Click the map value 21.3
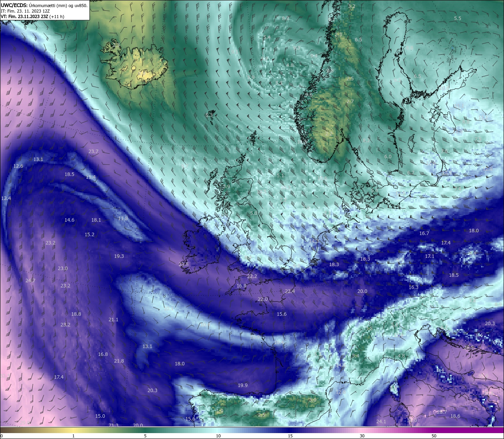 click(x=113, y=425)
